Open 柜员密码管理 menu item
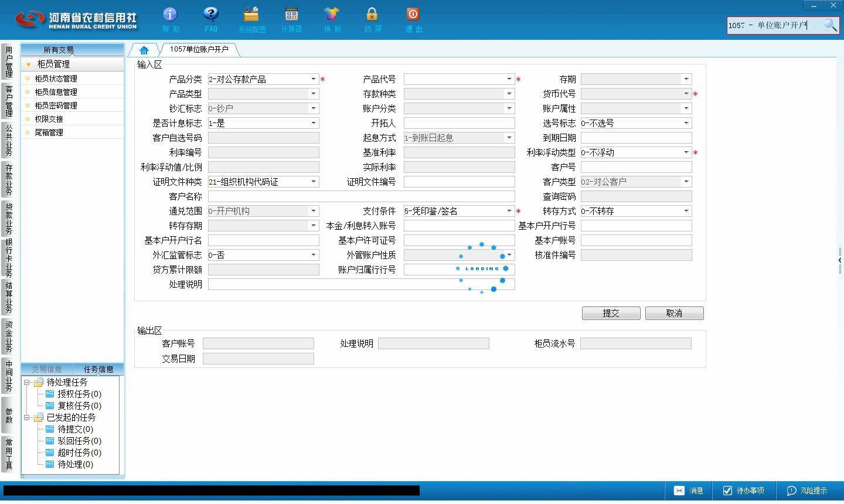Screen dimensions: 844x504 pos(56,105)
